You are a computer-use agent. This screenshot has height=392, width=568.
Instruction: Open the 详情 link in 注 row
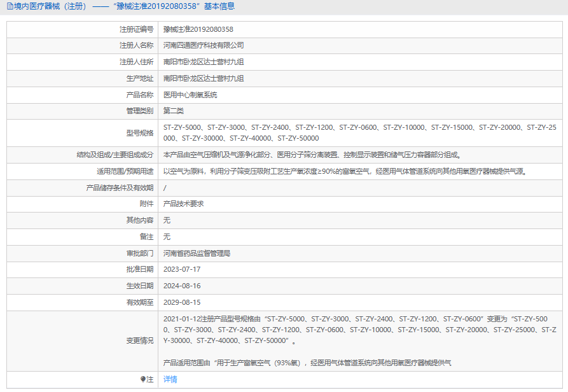pyautogui.click(x=170, y=379)
